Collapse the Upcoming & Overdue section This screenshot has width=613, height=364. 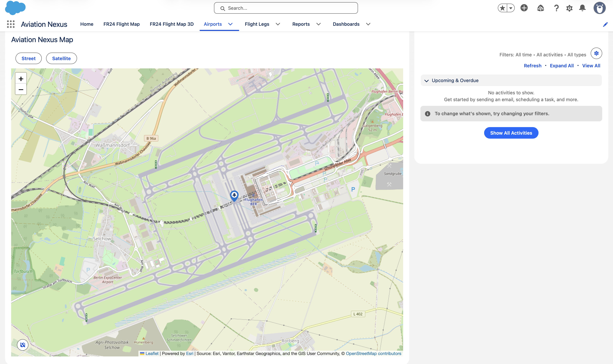427,81
